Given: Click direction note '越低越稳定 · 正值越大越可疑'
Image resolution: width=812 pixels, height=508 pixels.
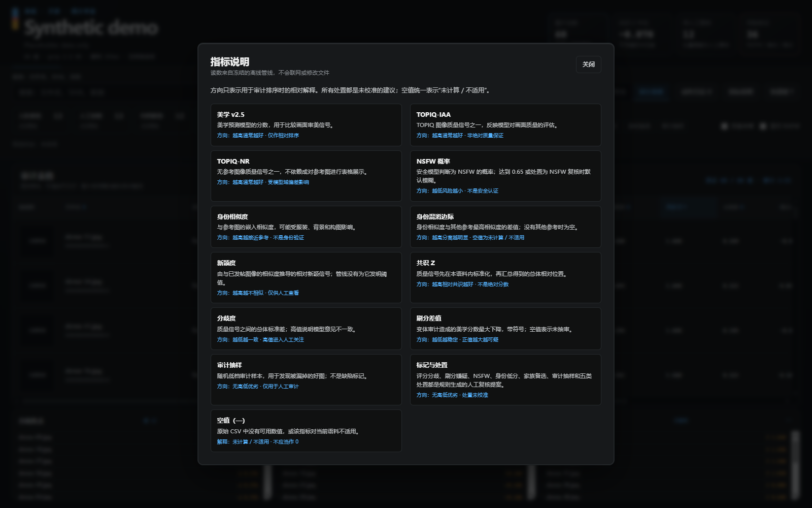Looking at the screenshot, I should pyautogui.click(x=465, y=340).
